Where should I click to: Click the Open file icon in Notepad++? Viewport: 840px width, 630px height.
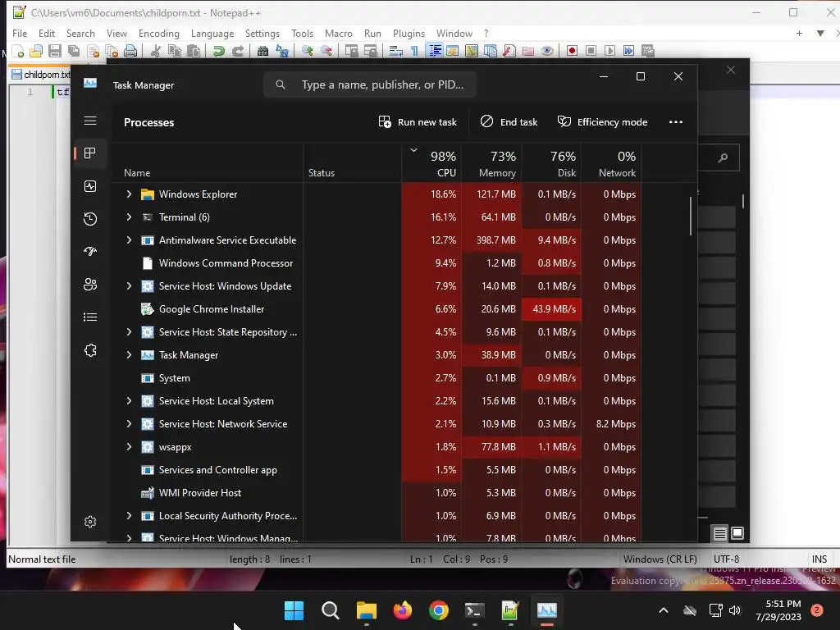pyautogui.click(x=36, y=51)
